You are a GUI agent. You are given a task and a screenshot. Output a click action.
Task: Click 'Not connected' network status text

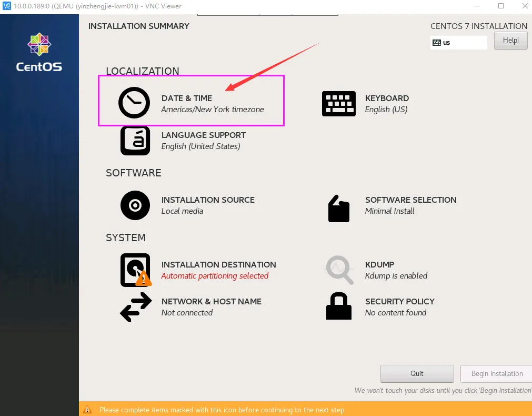click(x=187, y=313)
